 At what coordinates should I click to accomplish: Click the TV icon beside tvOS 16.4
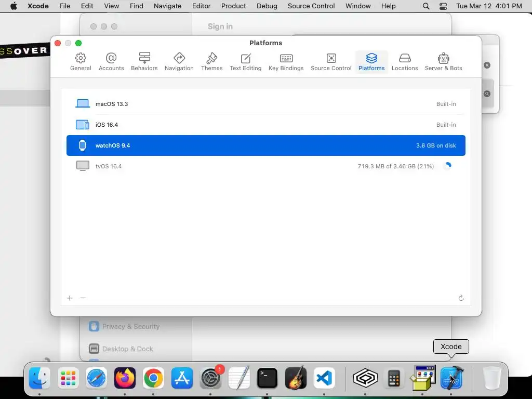83,166
